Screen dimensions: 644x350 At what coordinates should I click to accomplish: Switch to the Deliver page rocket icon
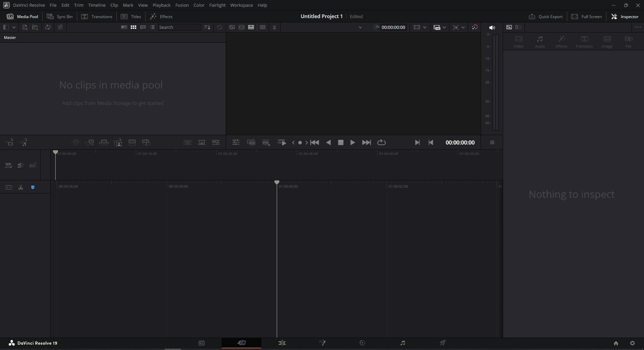coord(443,343)
